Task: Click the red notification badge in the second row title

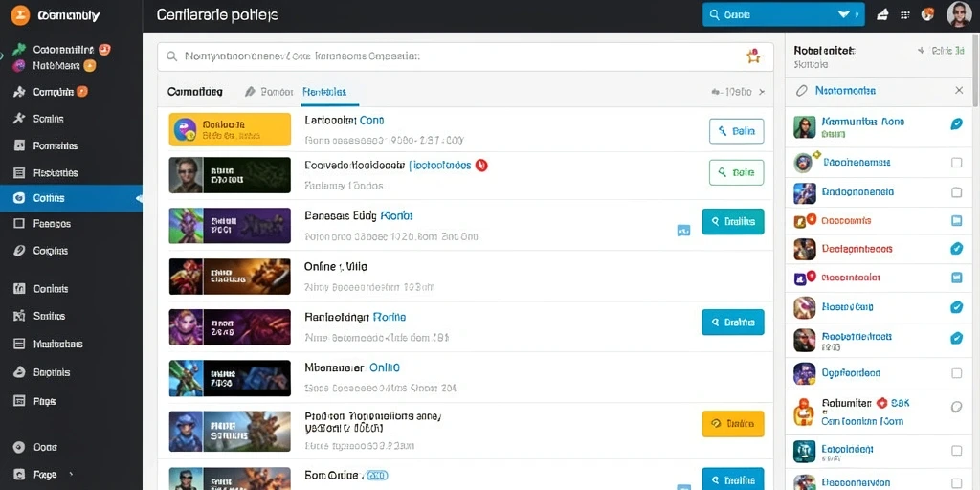Action: click(x=480, y=166)
